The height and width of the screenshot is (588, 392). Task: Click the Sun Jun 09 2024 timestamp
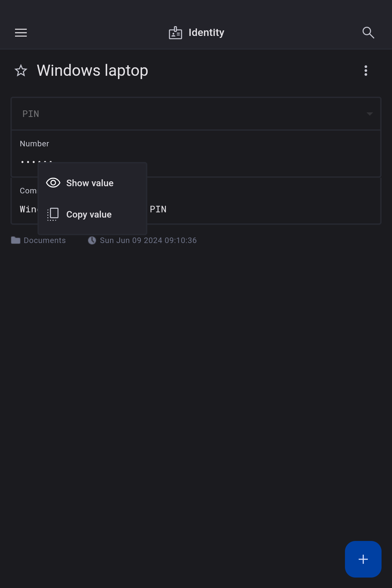tap(148, 240)
